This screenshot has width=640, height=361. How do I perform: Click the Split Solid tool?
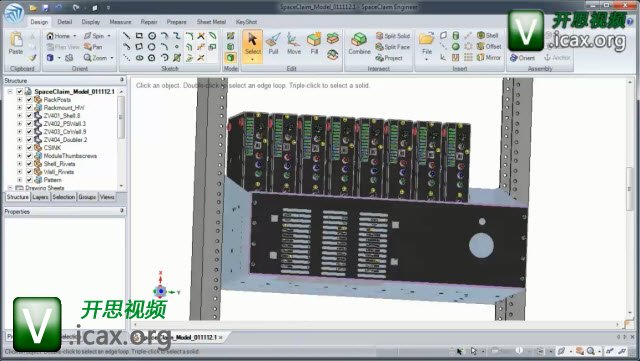tap(392, 36)
